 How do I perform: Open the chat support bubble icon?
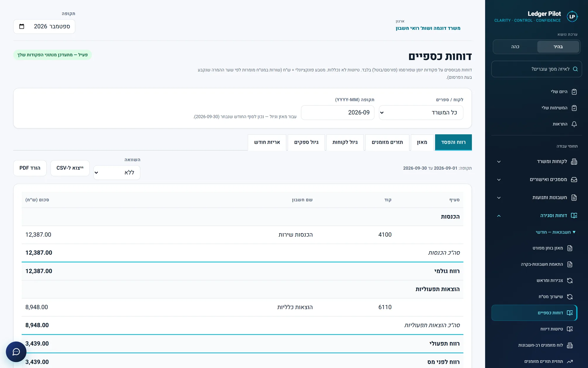(16, 352)
